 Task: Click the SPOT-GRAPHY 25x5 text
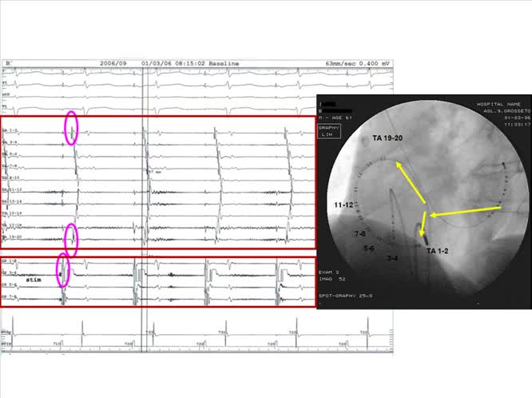[347, 297]
